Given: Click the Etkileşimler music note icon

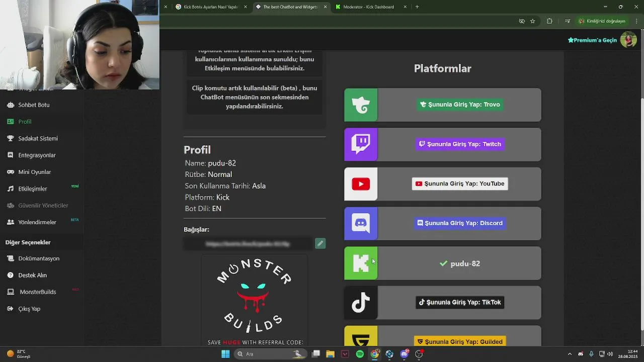Looking at the screenshot, I should coord(10,189).
